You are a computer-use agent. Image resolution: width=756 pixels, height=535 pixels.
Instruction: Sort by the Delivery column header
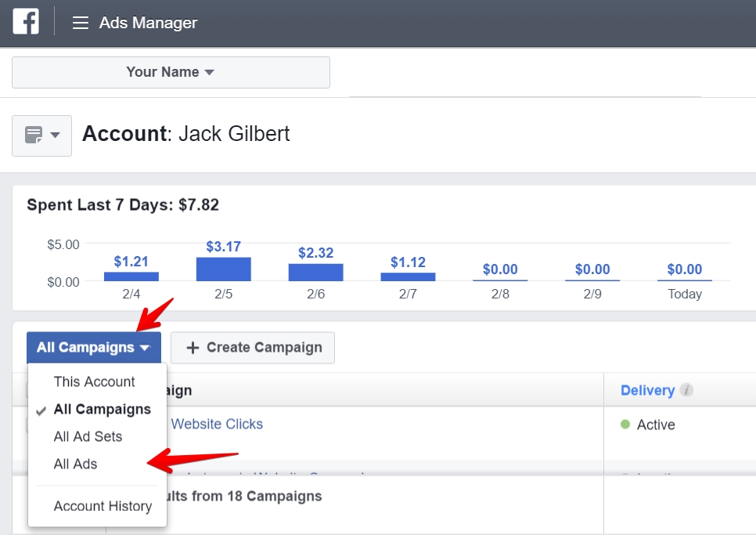pos(647,390)
